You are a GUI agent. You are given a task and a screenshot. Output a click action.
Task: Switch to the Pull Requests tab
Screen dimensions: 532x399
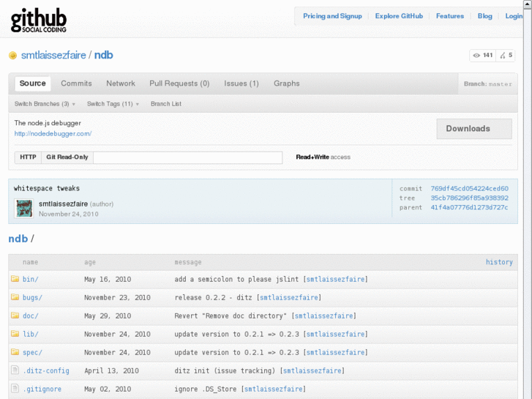pyautogui.click(x=179, y=83)
